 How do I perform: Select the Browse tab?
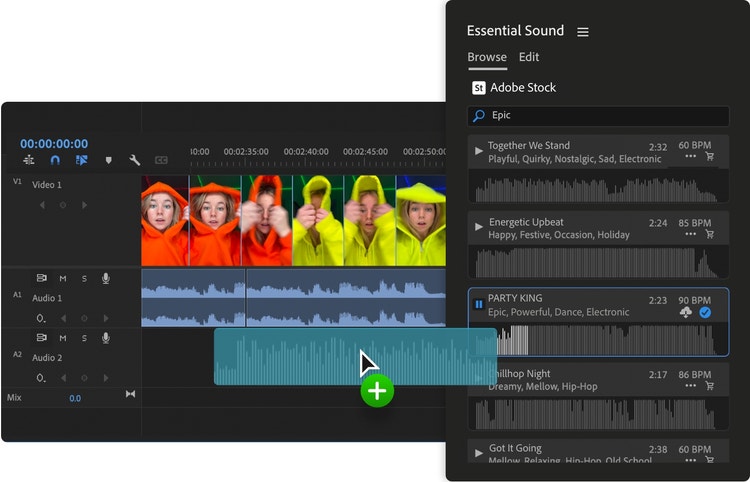[487, 57]
